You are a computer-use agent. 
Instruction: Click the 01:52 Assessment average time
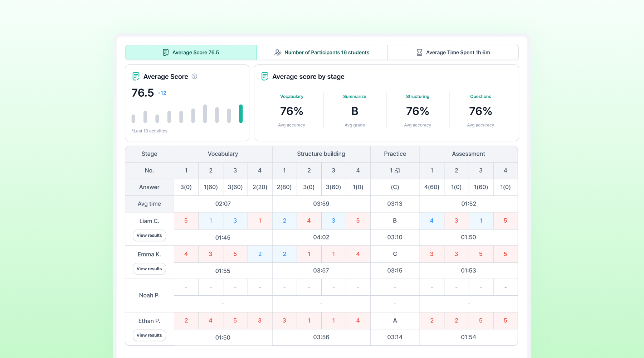point(469,204)
